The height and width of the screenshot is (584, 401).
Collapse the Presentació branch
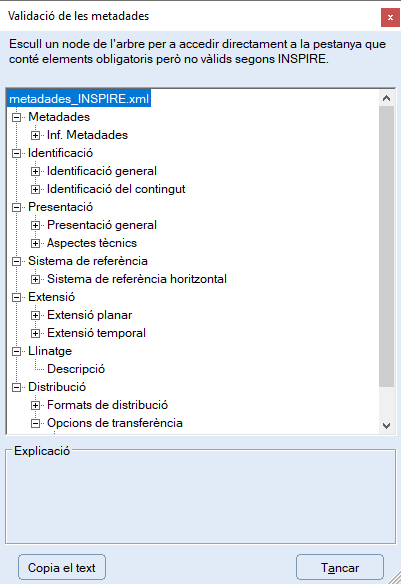[16, 207]
